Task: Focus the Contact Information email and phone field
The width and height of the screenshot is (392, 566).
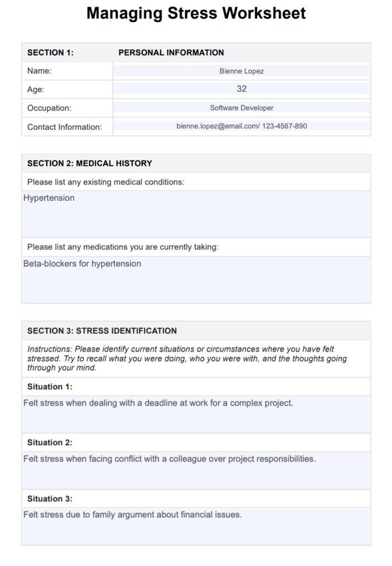Action: click(x=242, y=126)
